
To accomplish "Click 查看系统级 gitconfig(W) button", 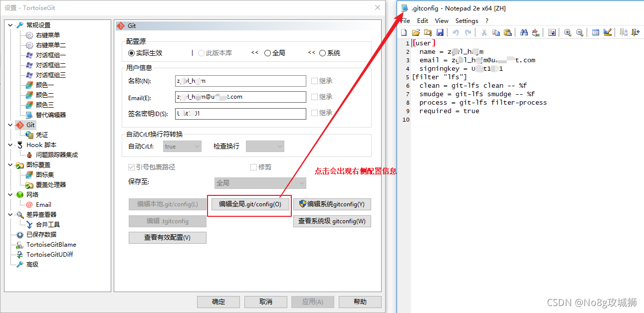I will 332,221.
